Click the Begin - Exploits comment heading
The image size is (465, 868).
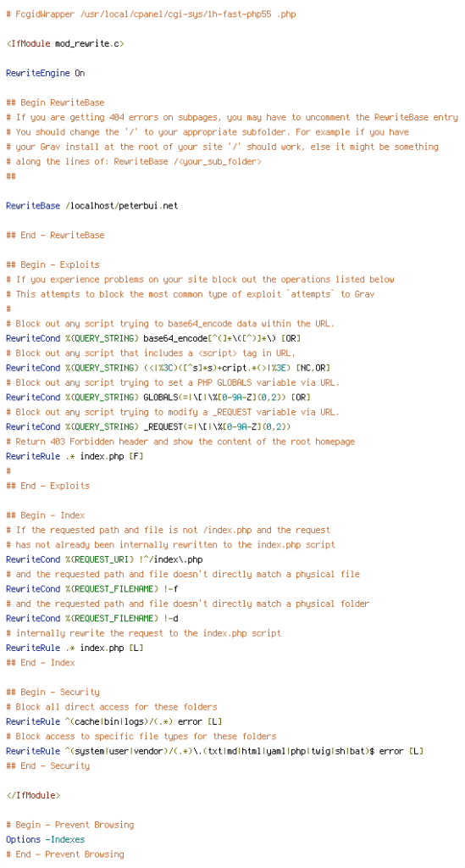[x=53, y=264]
